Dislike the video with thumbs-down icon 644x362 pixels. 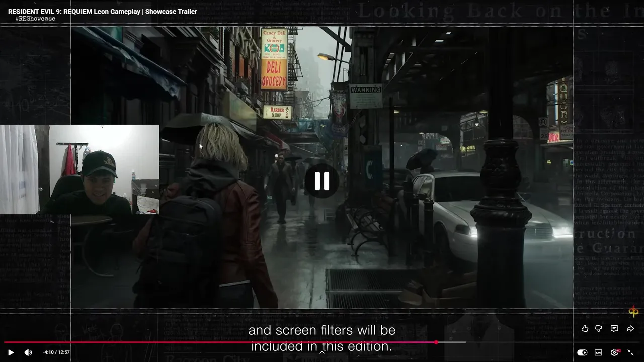(x=599, y=329)
